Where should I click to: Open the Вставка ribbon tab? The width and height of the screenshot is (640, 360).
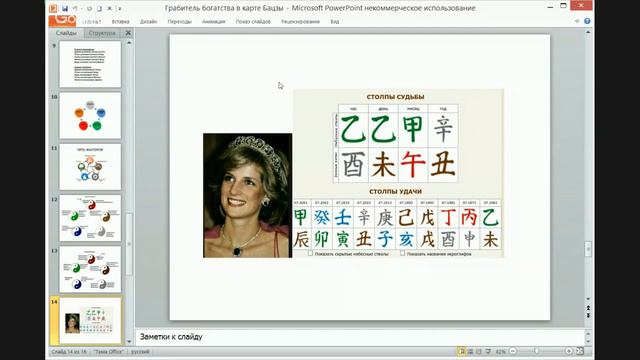tap(120, 22)
